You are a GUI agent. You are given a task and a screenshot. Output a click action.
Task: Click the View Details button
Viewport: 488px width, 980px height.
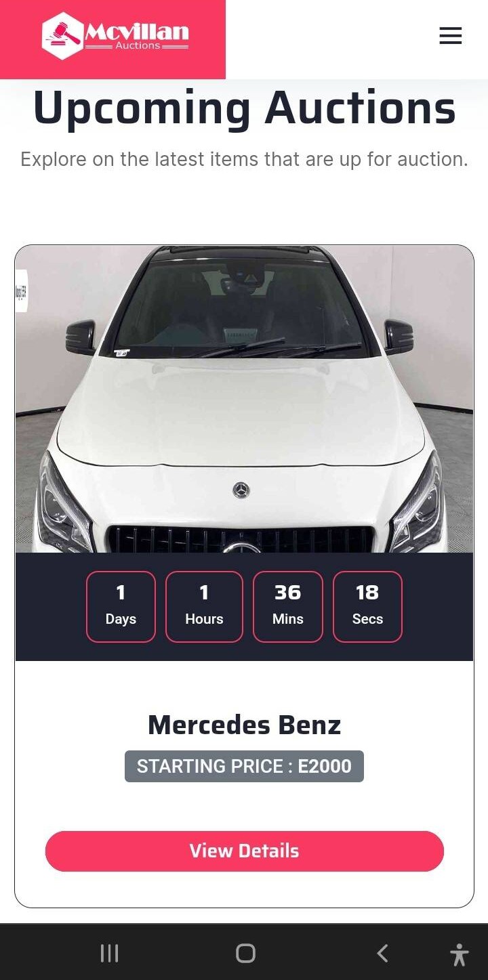click(244, 851)
